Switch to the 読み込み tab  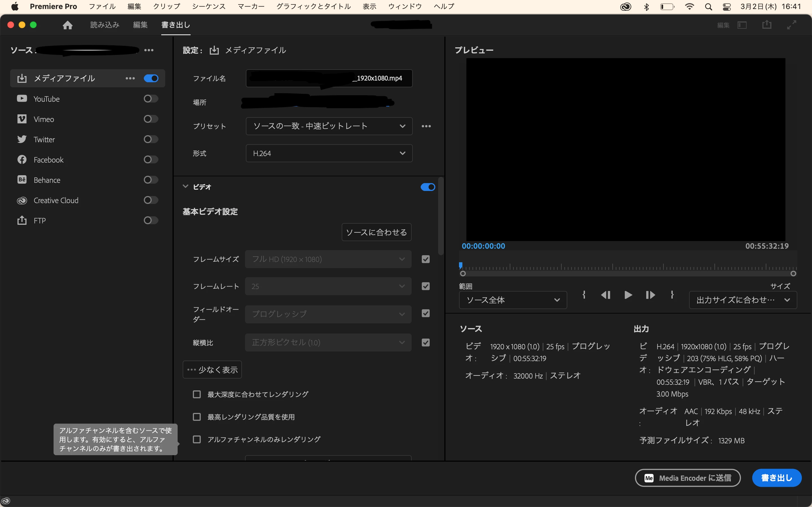(104, 25)
